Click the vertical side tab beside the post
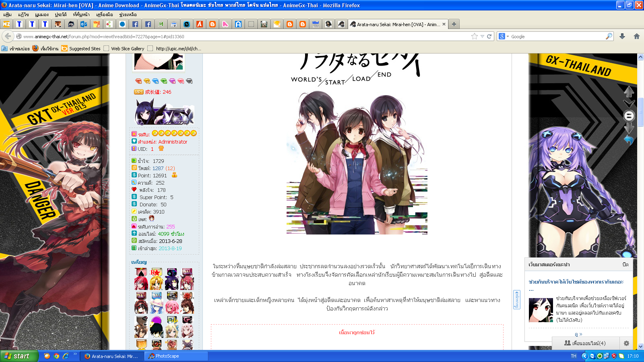 pos(517,300)
